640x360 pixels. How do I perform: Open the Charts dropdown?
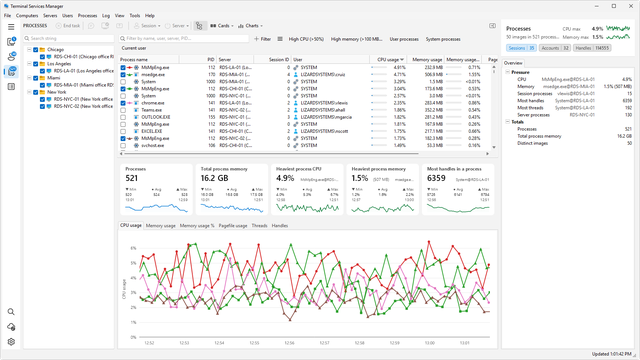click(x=250, y=26)
